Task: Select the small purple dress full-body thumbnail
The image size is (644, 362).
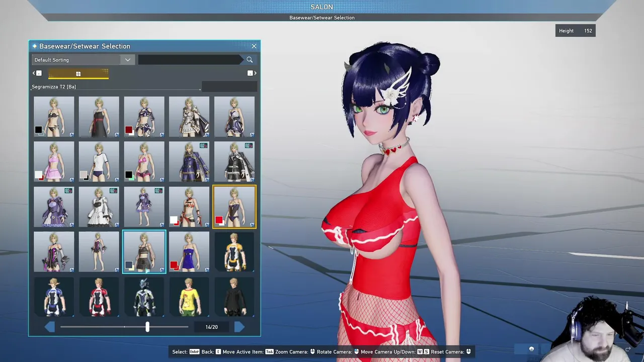Action: pos(144,207)
